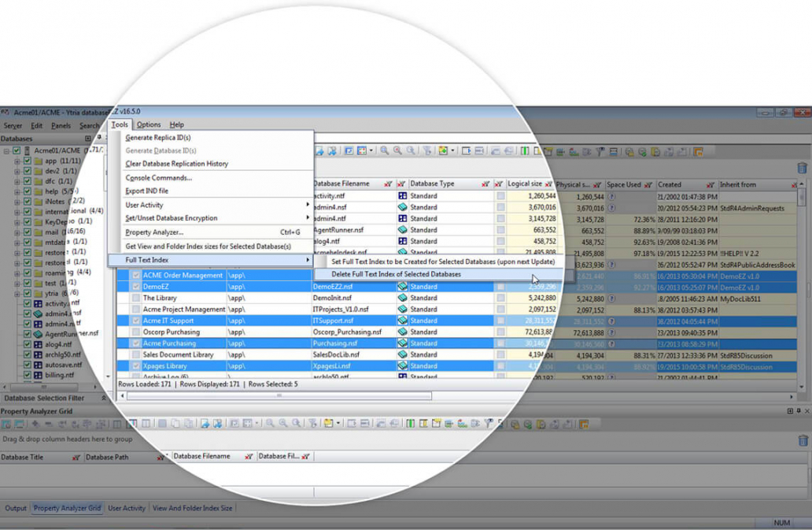812x530 pixels.
Task: Click the help question mark beside 3,670,016 Physical size
Action: (611, 208)
